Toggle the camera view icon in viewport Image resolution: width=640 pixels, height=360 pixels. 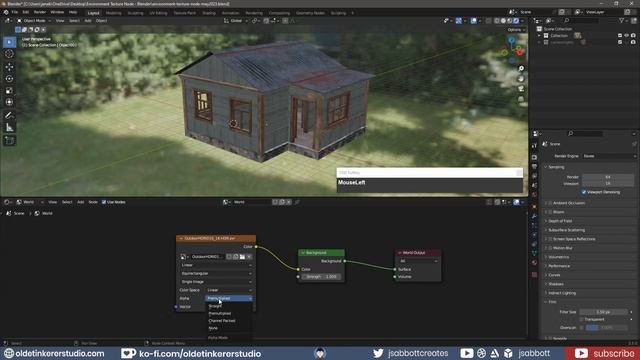[x=521, y=89]
